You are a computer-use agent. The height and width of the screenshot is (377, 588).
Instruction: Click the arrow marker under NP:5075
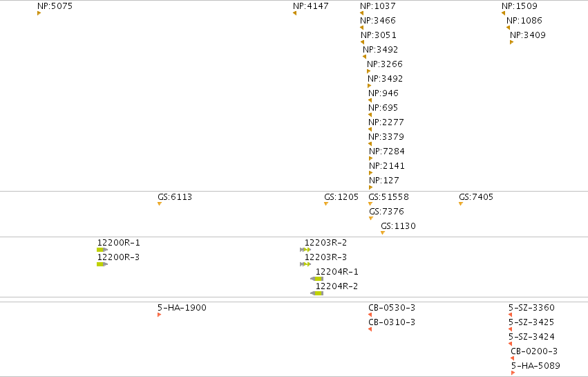coord(39,13)
